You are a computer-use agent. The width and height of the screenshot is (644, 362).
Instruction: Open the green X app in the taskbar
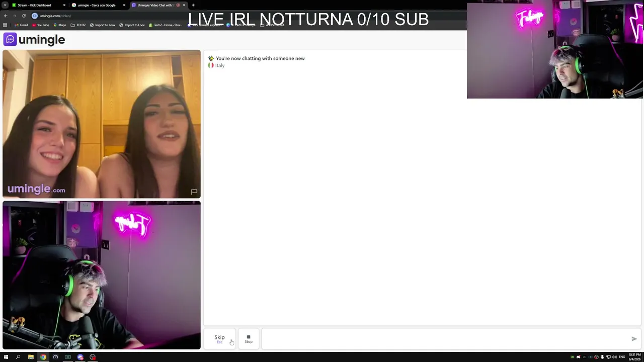click(x=68, y=357)
